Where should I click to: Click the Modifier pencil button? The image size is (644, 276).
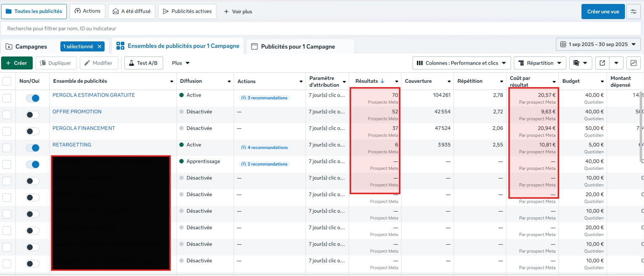click(x=98, y=63)
